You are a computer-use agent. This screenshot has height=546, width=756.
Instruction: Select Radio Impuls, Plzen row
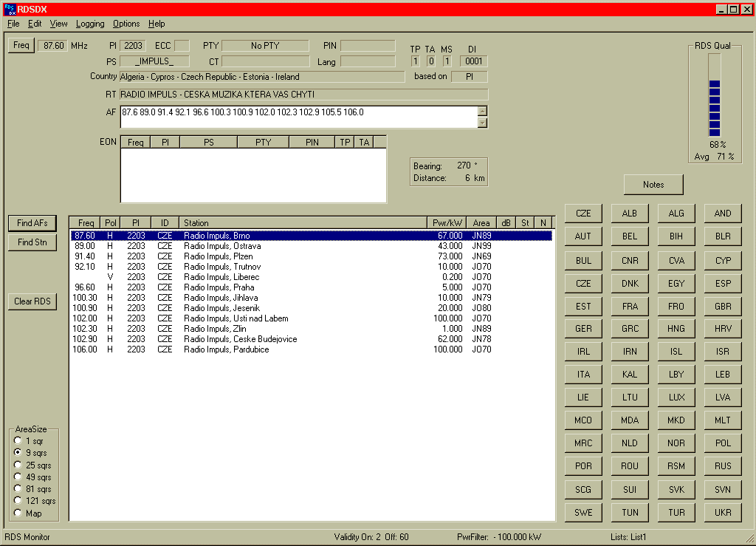(x=311, y=256)
